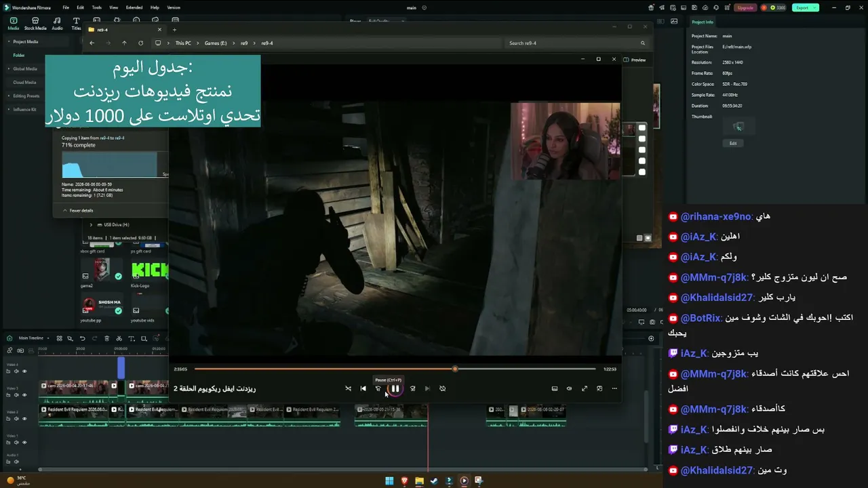Expand the Global Media section
868x488 pixels.
[9, 69]
